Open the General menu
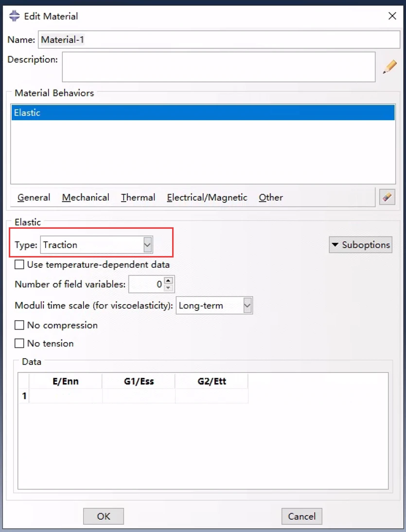Image resolution: width=406 pixels, height=532 pixels. click(x=34, y=198)
